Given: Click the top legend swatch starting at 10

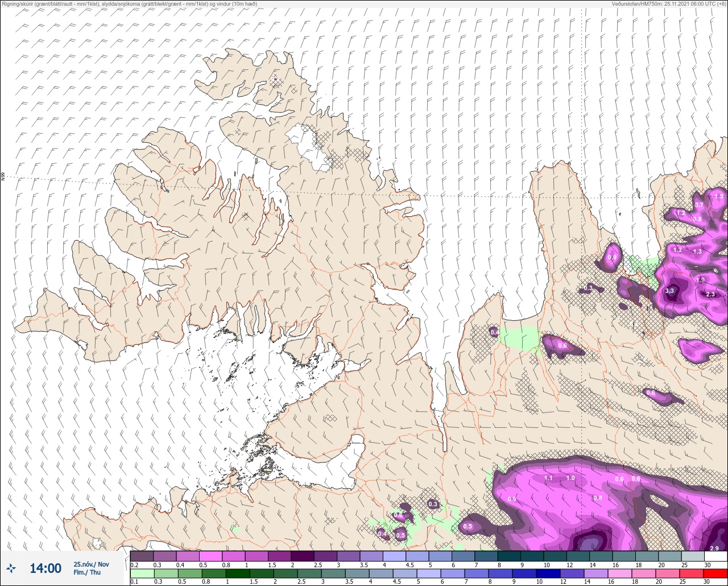Looking at the screenshot, I should click(x=555, y=556).
